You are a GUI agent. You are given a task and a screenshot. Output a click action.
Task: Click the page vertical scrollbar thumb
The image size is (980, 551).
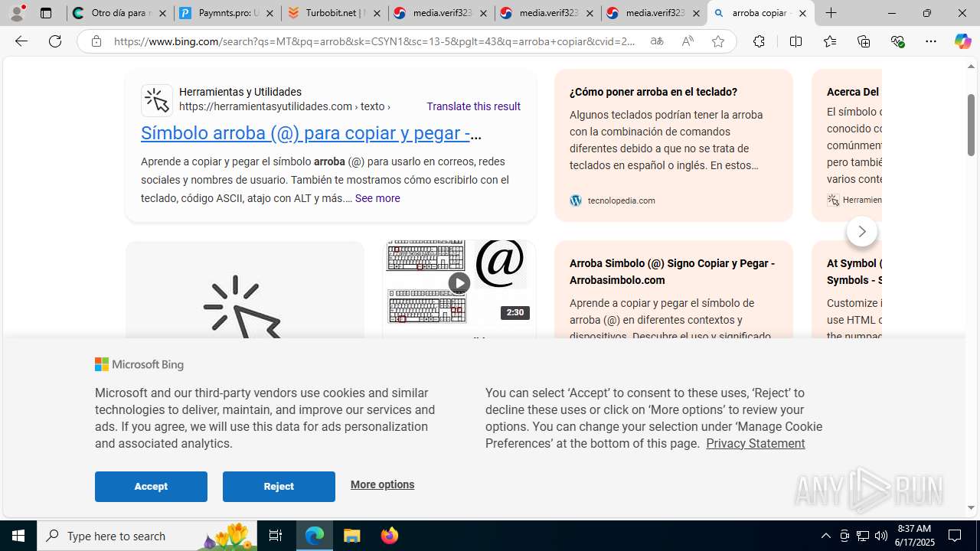972,124
